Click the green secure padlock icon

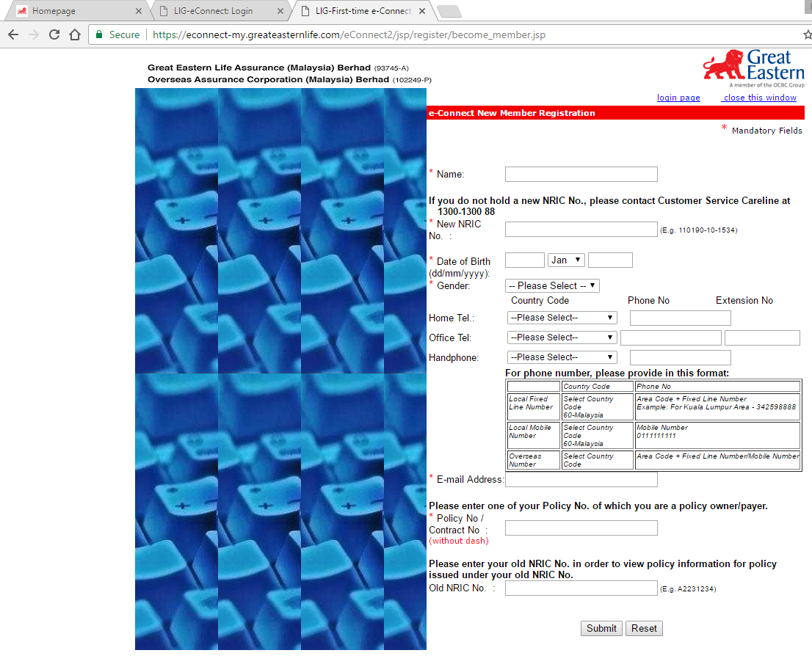click(99, 34)
